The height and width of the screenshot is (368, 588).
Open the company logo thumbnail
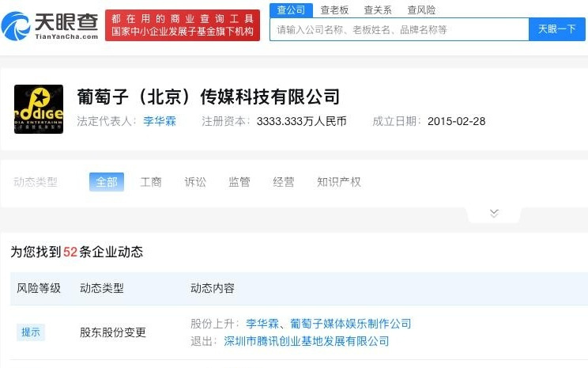(x=39, y=109)
